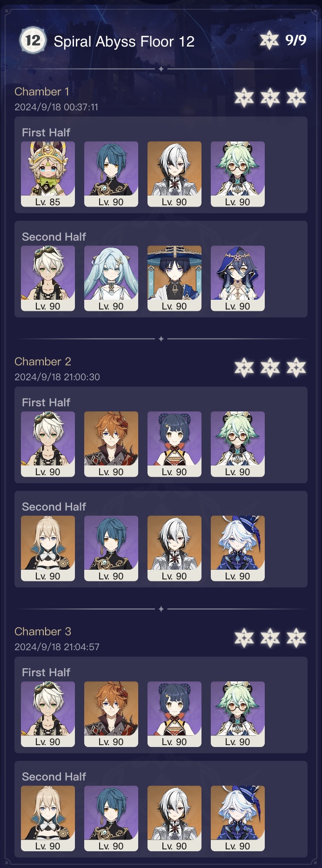The image size is (322, 868).
Task: Click dark-haired girl portrait in Chamber 2 First Half
Action: click(174, 444)
